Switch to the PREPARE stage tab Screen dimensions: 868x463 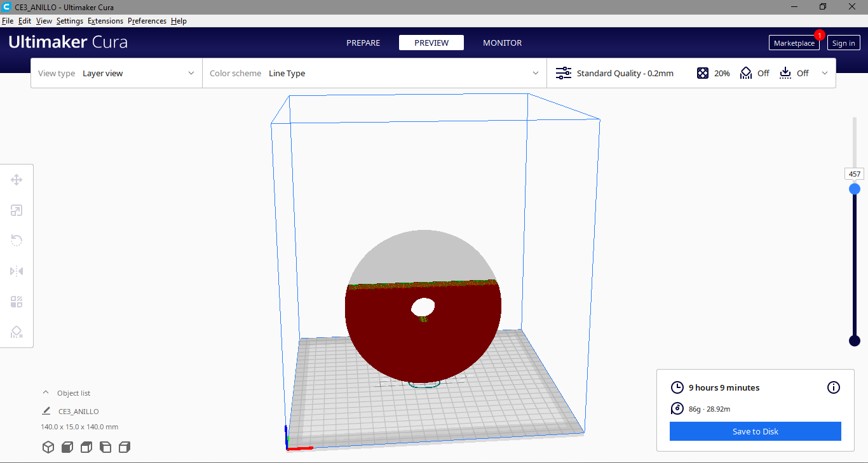pos(363,43)
